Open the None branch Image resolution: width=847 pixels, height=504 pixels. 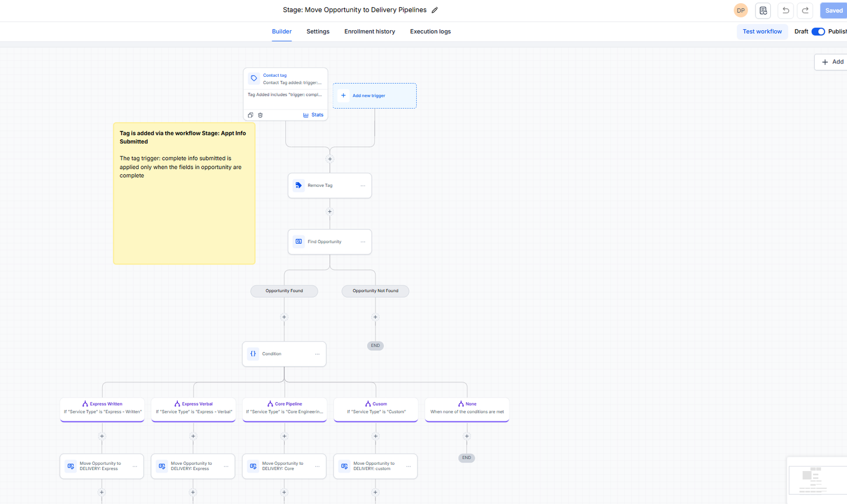pos(467,410)
